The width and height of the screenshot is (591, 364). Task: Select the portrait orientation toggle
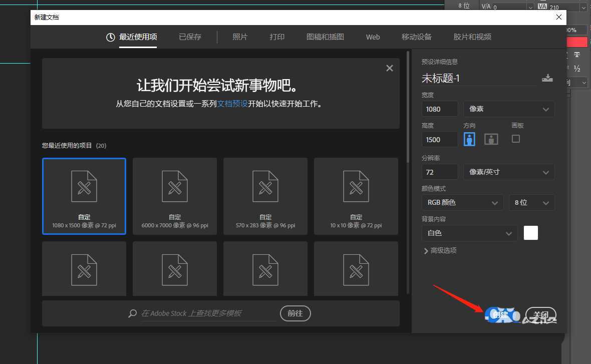[469, 139]
